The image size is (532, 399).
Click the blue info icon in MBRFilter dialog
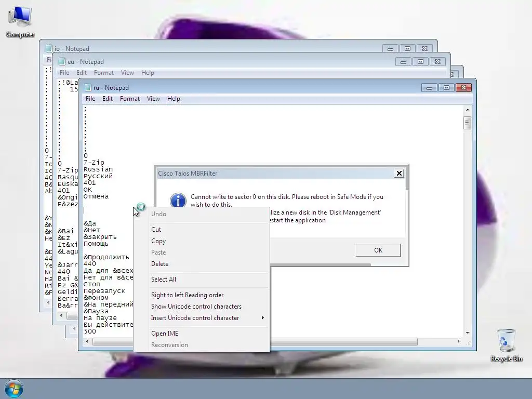point(178,200)
